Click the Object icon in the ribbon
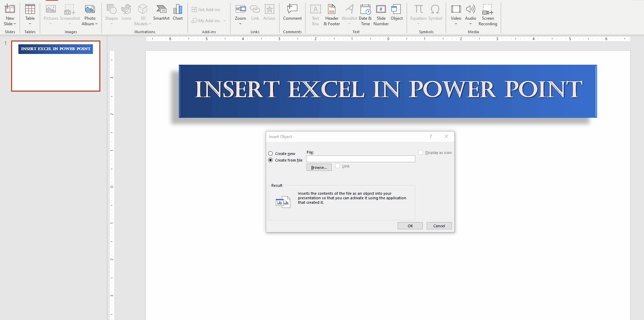This screenshot has height=320, width=644. [x=396, y=9]
